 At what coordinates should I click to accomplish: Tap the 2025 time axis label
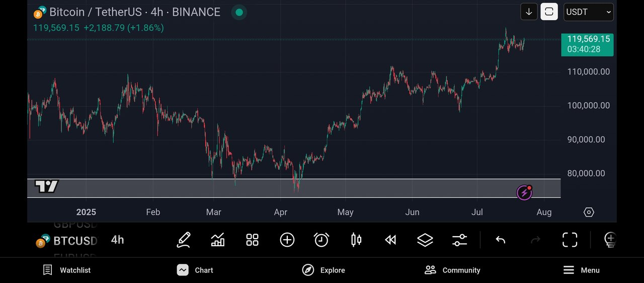tap(86, 212)
